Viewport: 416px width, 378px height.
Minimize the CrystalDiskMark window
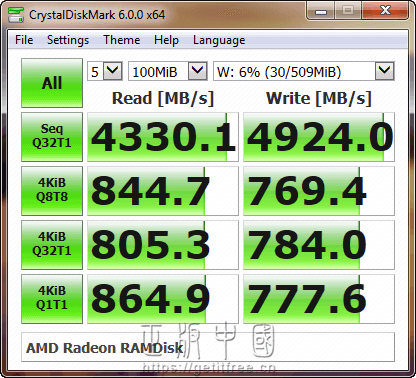(x=321, y=12)
